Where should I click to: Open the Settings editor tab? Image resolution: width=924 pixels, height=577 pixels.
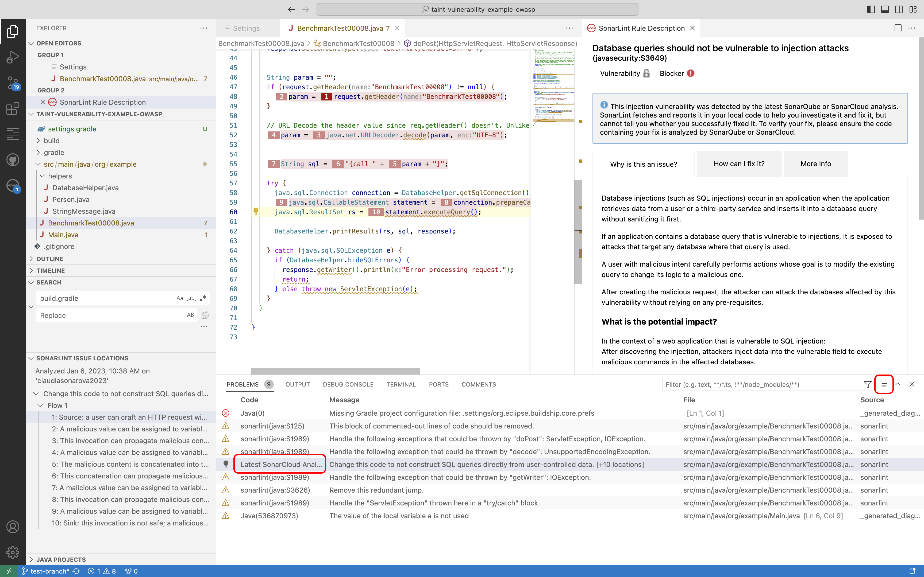click(246, 28)
